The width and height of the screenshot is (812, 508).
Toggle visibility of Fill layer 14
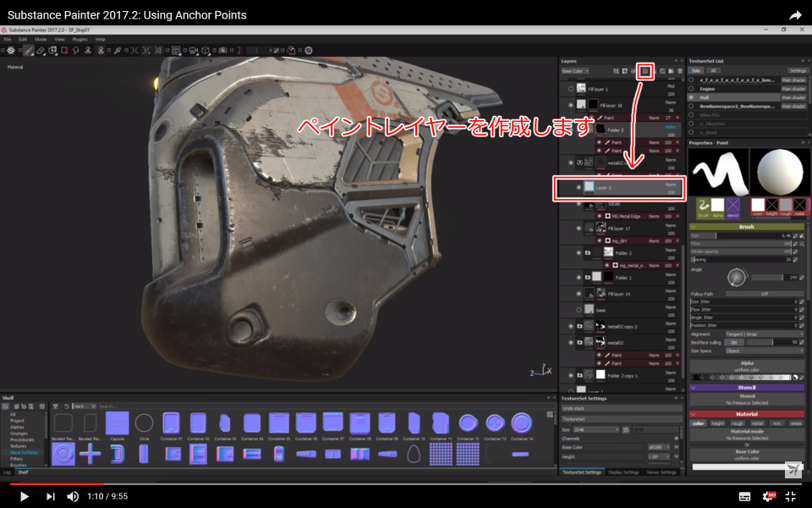point(579,294)
